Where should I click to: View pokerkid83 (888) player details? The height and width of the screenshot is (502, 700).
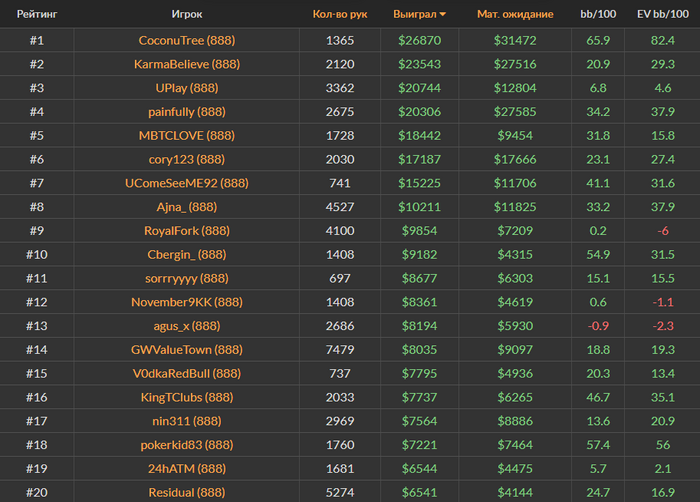tap(187, 445)
